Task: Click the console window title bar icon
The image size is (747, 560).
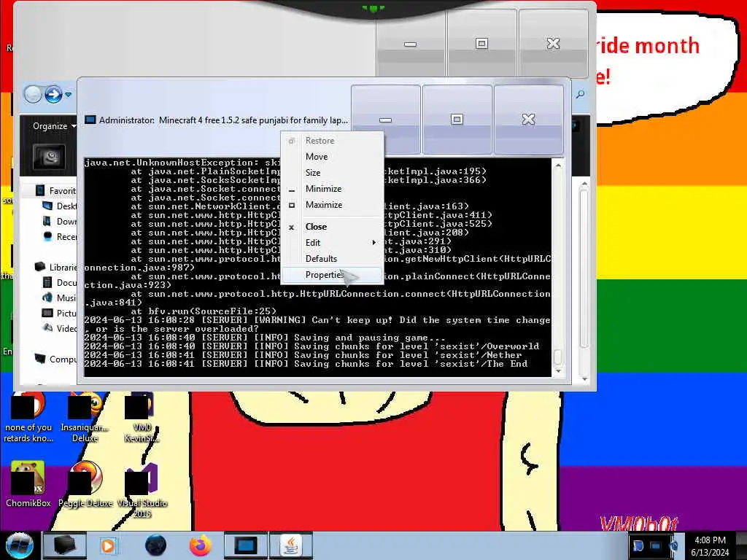Action: [90, 120]
